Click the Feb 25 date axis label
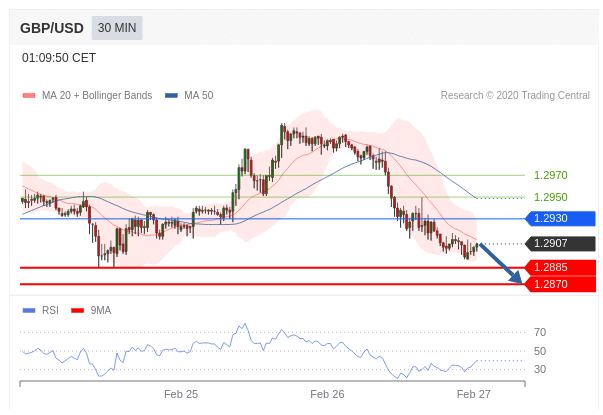This screenshot has width=603, height=415. point(181,394)
